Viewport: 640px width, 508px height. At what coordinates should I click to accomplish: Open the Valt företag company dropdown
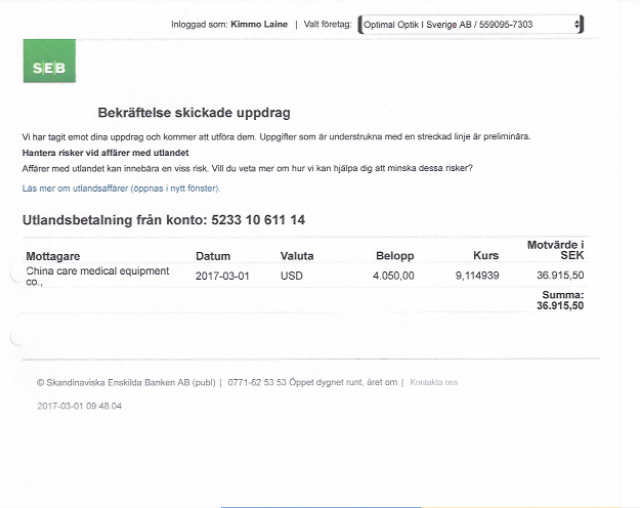(x=468, y=24)
